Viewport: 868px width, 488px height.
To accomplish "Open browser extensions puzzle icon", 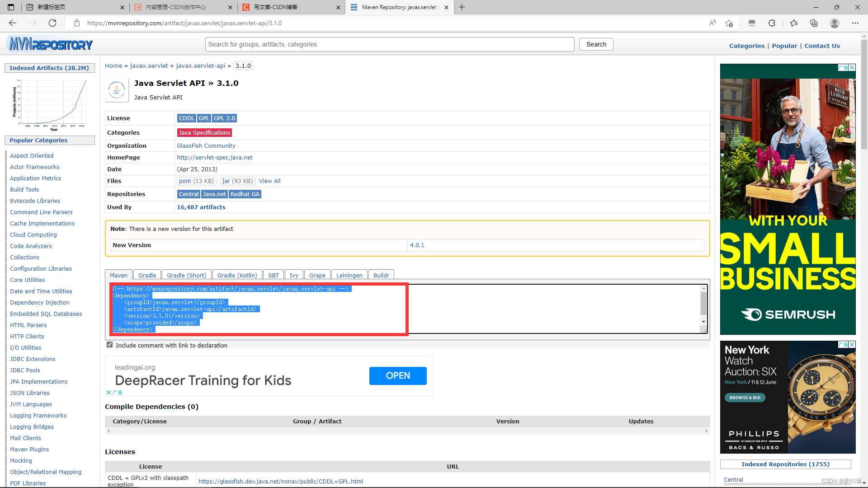I will [x=772, y=23].
